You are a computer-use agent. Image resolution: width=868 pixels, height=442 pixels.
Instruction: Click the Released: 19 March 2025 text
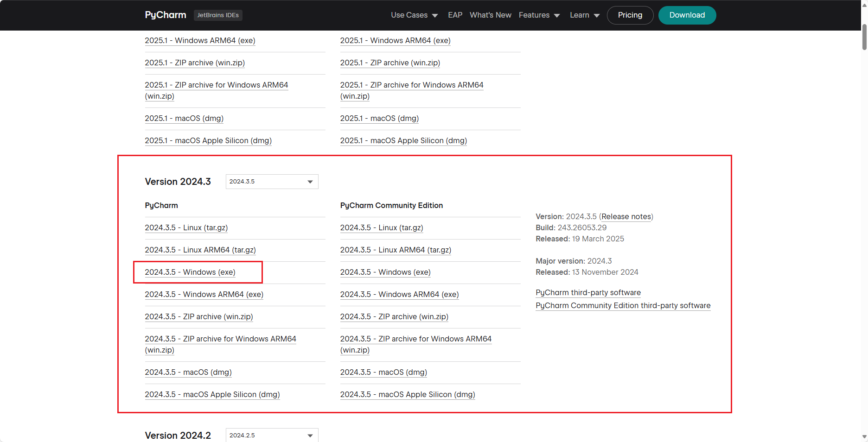click(580, 239)
